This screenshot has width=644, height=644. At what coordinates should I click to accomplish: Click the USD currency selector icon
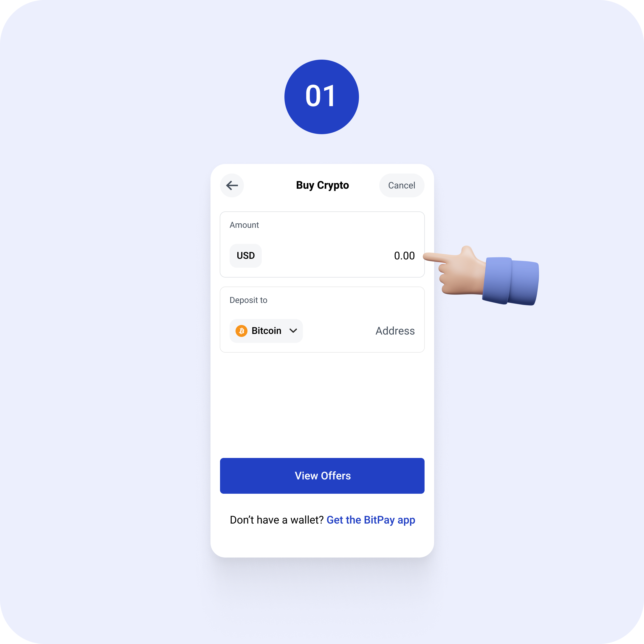coord(245,255)
